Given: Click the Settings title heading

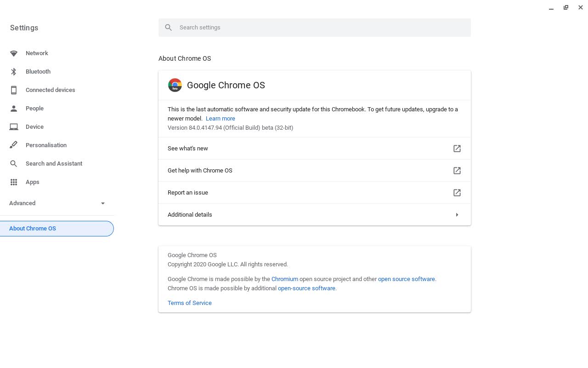Looking at the screenshot, I should pos(24,28).
